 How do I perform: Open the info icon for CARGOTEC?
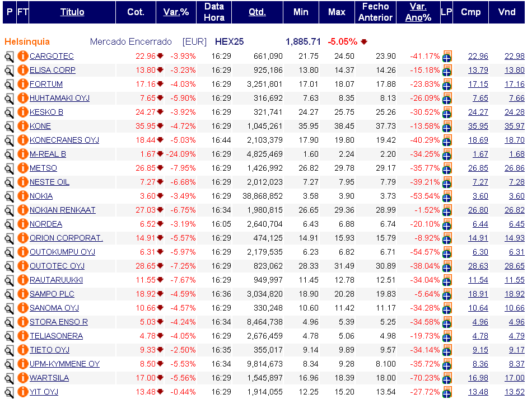pos(23,56)
